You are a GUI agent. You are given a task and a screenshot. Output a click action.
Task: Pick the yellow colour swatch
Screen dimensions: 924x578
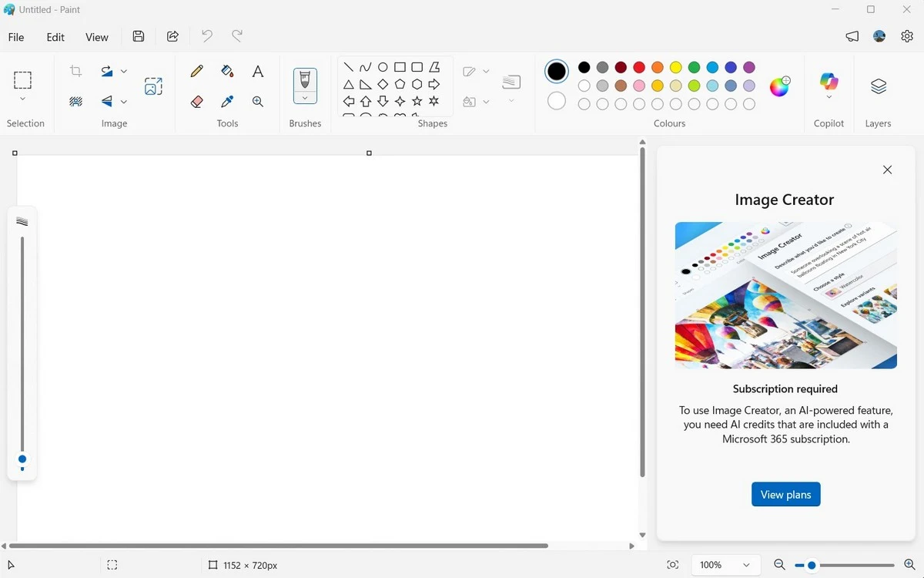point(676,68)
